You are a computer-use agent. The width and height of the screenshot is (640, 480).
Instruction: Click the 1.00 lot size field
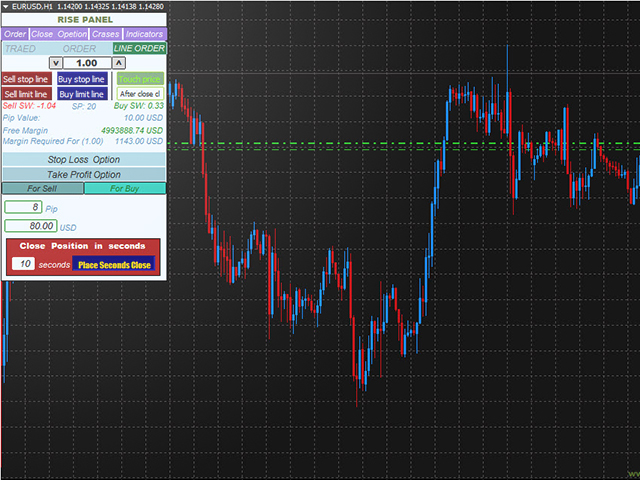(x=87, y=63)
